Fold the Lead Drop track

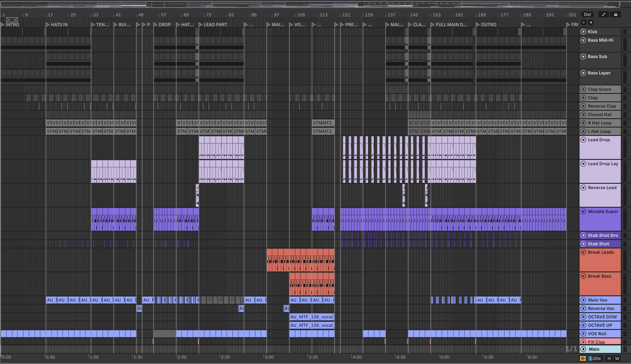(x=583, y=140)
